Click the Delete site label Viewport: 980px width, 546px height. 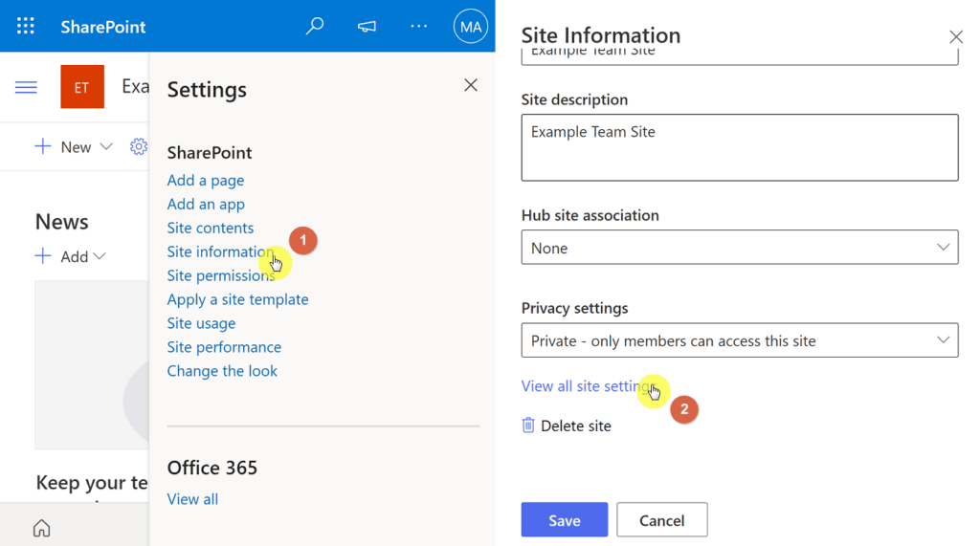[575, 426]
